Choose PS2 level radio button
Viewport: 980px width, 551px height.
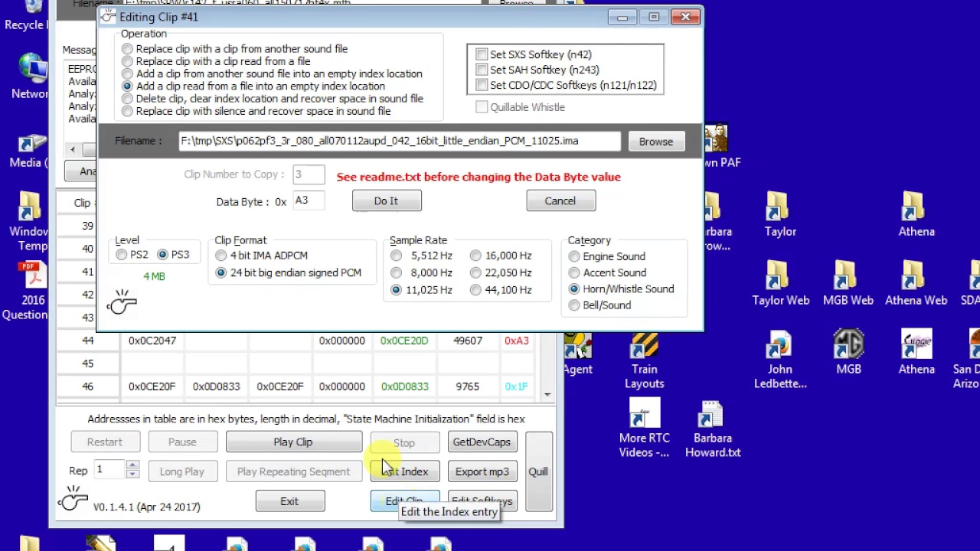[x=122, y=255]
